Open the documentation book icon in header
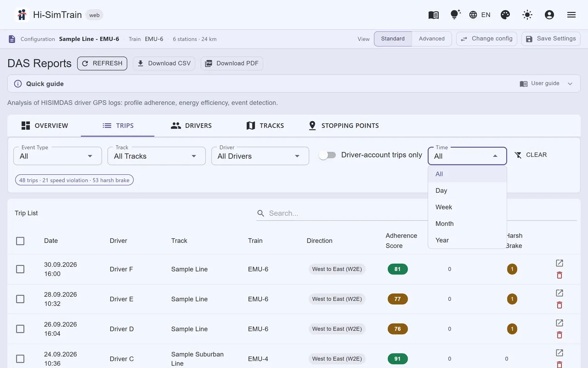This screenshot has height=368, width=588. pos(434,15)
